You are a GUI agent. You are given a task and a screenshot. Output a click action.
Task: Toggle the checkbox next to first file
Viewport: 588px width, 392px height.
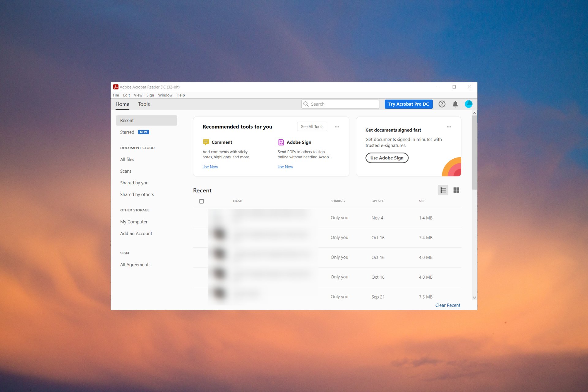coord(201,217)
